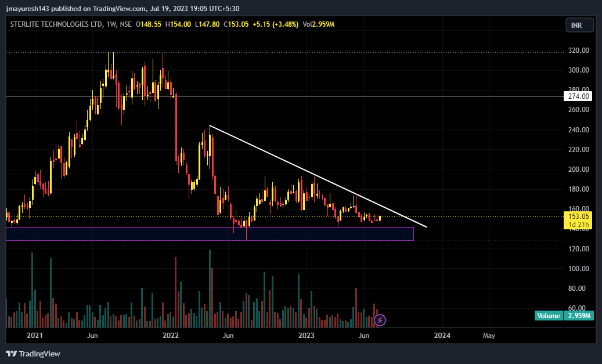Click the high value H154.00

click(178, 24)
